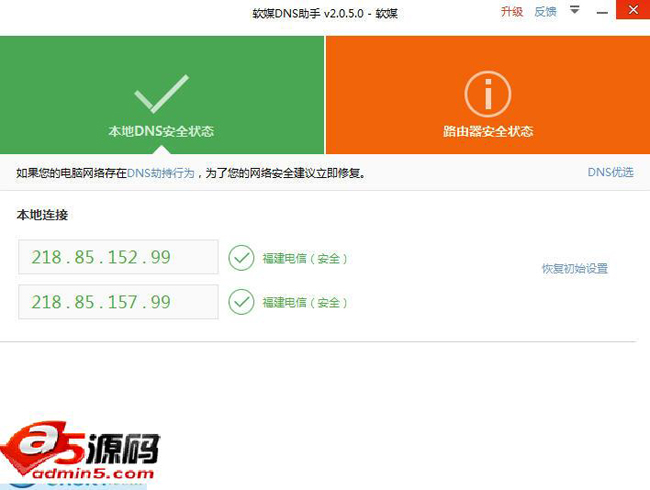Click the green check icon beside 218.85.157.99
This screenshot has height=490, width=650.
click(x=241, y=302)
